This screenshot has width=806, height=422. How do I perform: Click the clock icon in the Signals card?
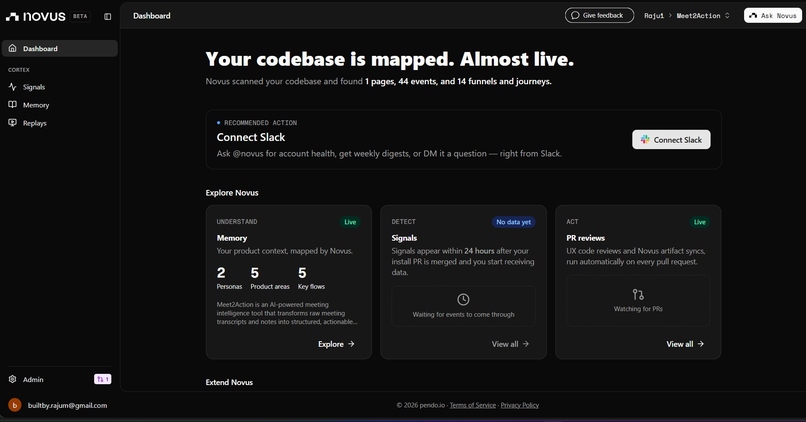463,299
